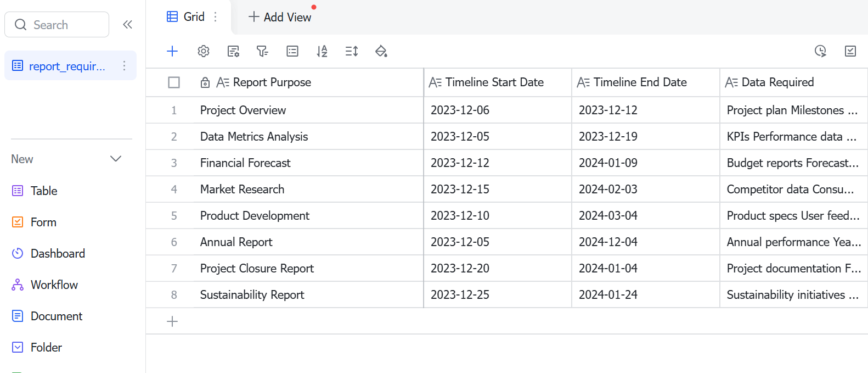
Task: Create a new Workflow
Action: coord(45,285)
